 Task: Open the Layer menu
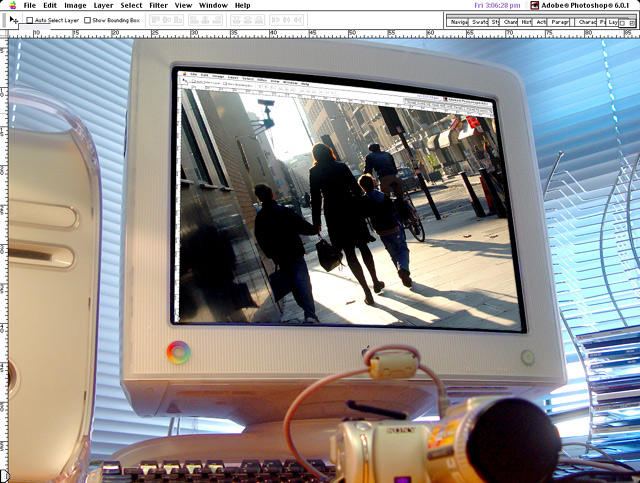103,5
